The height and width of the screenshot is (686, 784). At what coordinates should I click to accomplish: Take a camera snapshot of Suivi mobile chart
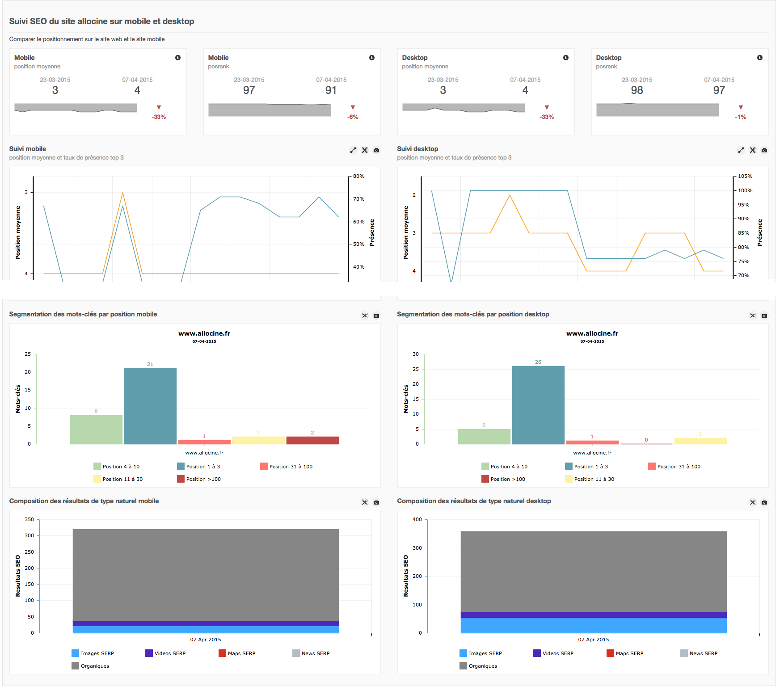pyautogui.click(x=376, y=150)
